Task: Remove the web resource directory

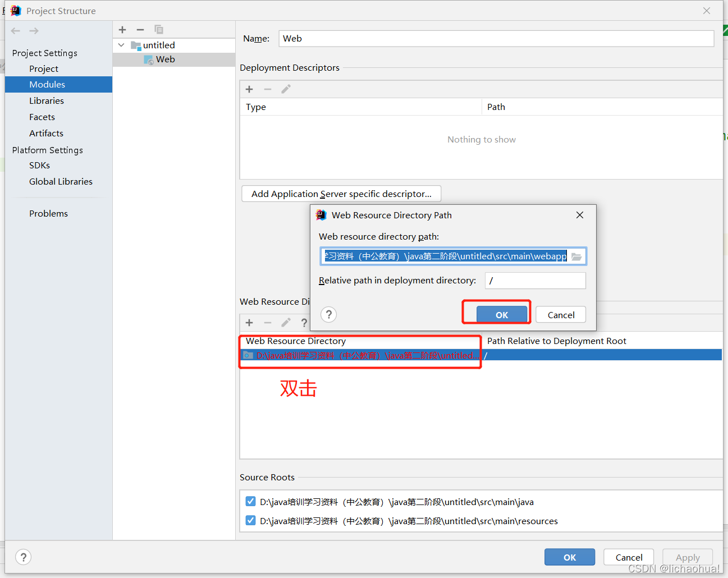Action: (x=268, y=323)
